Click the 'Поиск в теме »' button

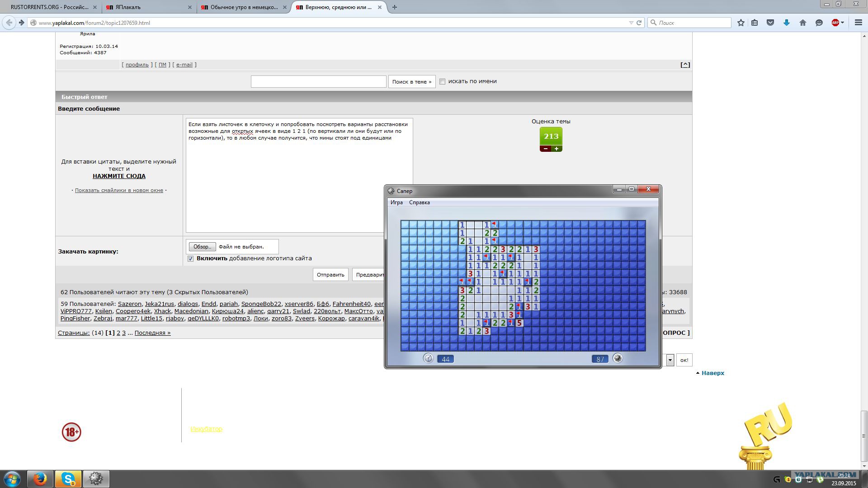pos(412,82)
